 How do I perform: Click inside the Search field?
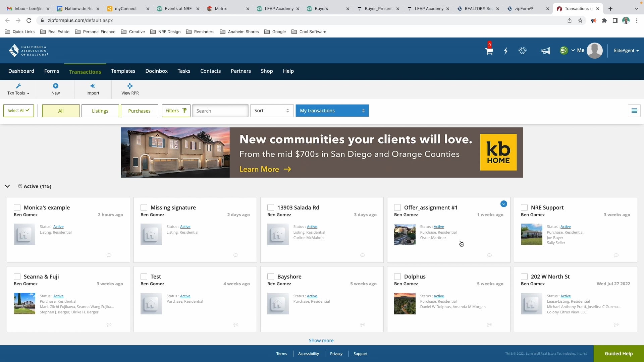(x=220, y=111)
